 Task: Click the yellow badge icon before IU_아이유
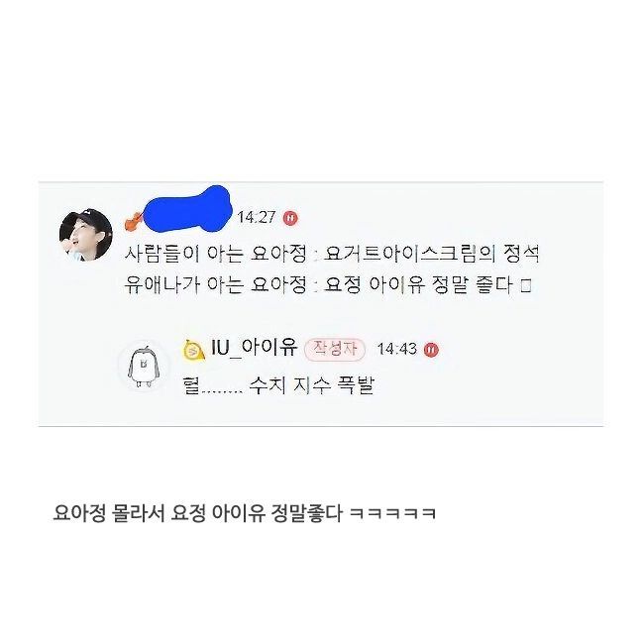click(194, 351)
